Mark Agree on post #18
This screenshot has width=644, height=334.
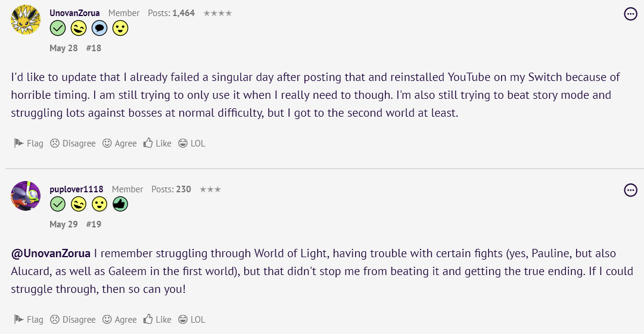119,143
